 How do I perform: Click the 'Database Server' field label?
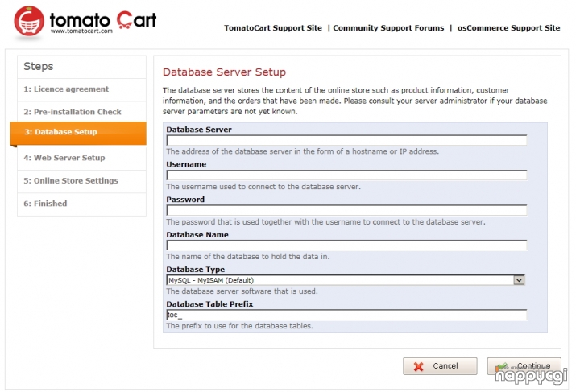pyautogui.click(x=199, y=130)
